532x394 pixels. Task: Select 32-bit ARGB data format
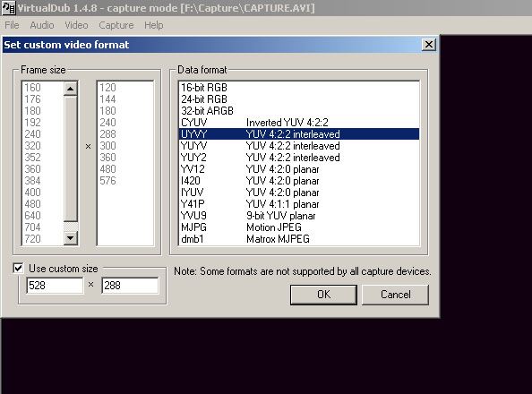pyautogui.click(x=299, y=111)
